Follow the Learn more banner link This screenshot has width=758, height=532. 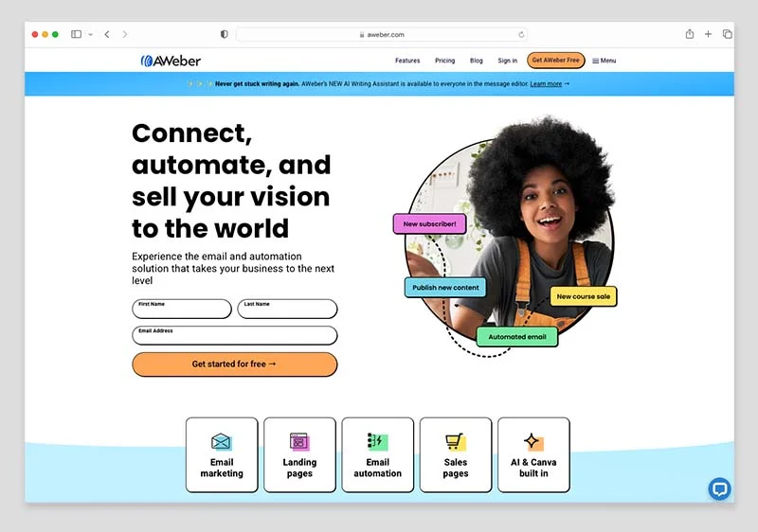[x=546, y=84]
